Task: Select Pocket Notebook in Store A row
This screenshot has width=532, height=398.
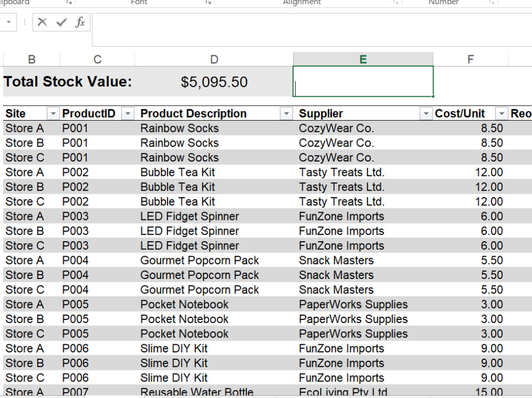Action: coord(214,304)
